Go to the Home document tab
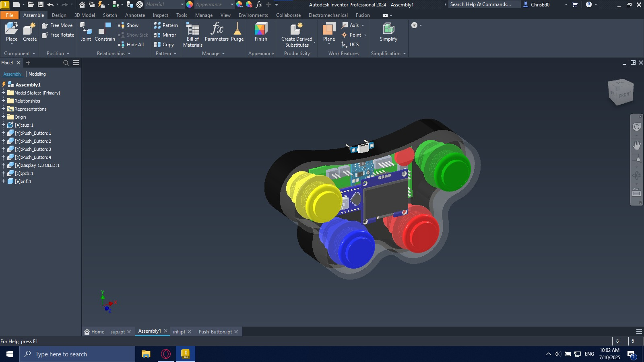The image size is (644, 362). click(94, 332)
